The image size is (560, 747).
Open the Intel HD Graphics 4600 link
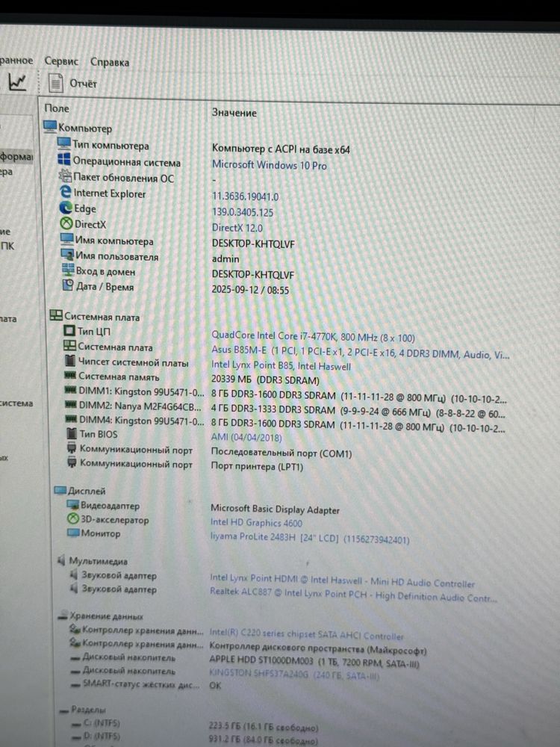[256, 523]
